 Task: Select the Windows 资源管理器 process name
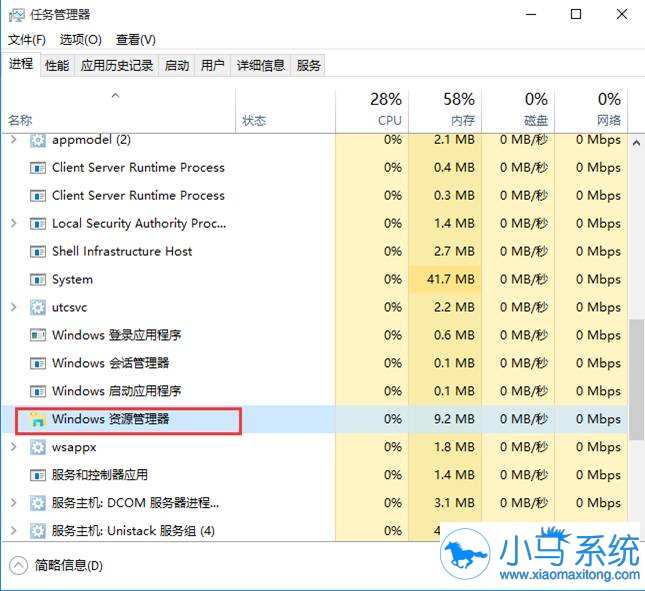click(x=110, y=419)
